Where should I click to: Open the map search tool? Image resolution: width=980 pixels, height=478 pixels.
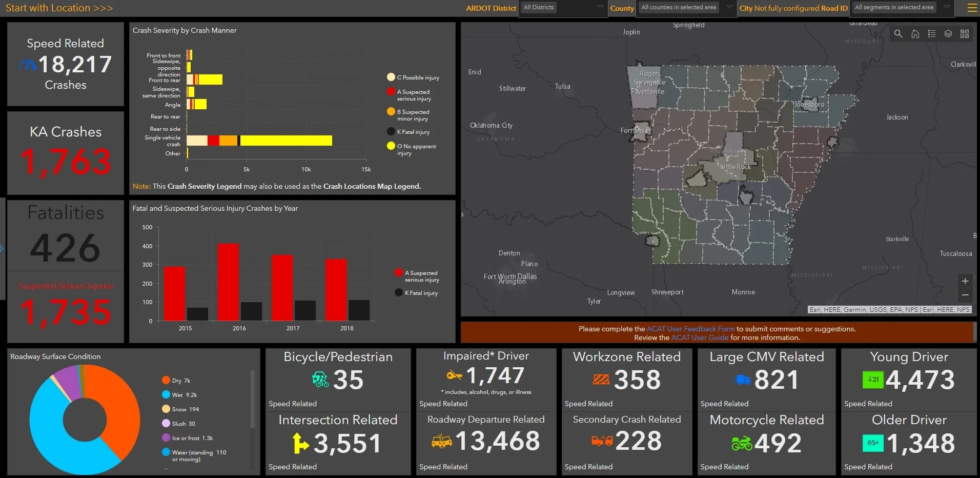(898, 34)
